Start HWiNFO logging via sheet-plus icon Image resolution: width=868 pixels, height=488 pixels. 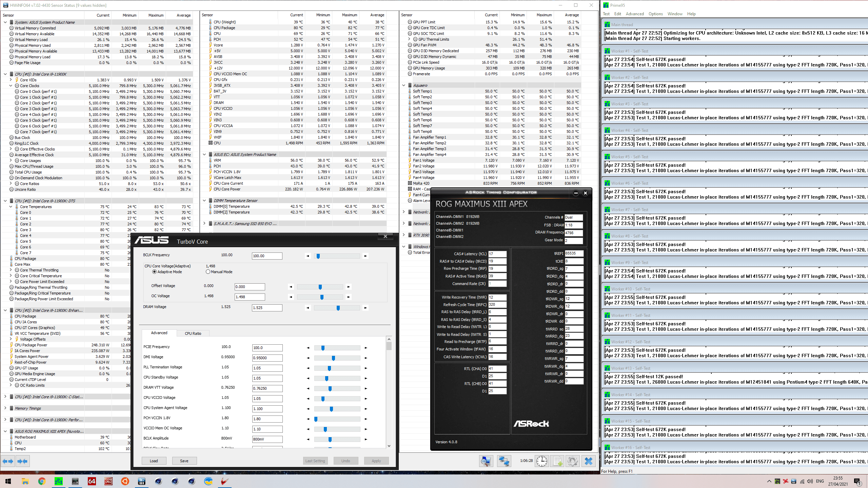(x=558, y=461)
